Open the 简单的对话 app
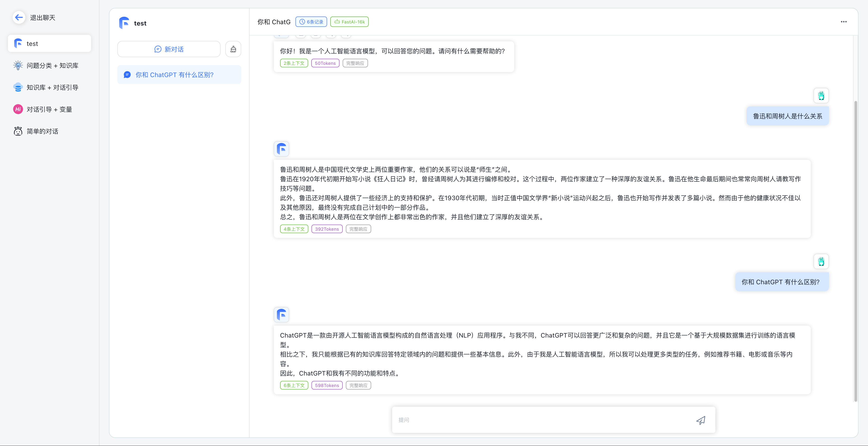This screenshot has width=868, height=446. click(x=42, y=131)
